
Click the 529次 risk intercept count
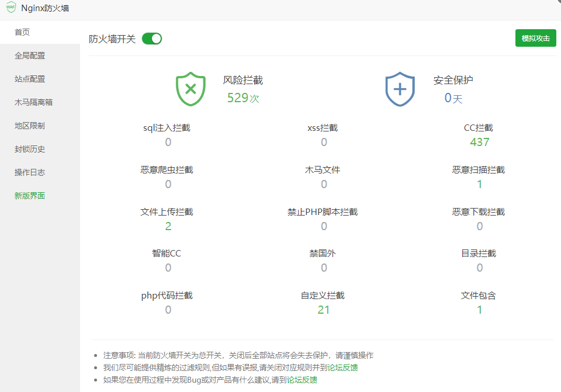[243, 98]
